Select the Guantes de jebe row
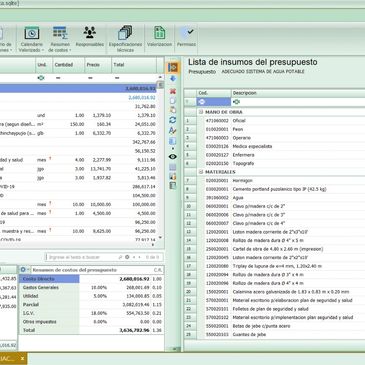 pos(275,335)
